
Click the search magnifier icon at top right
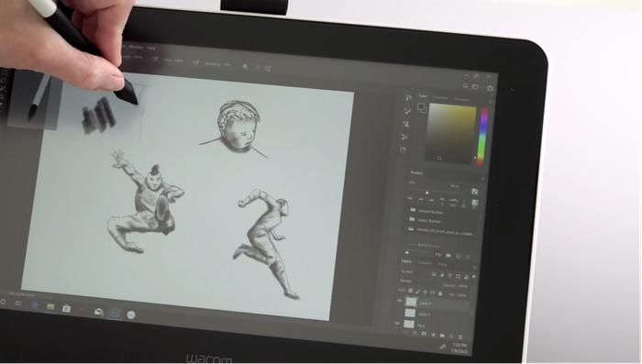click(x=465, y=85)
